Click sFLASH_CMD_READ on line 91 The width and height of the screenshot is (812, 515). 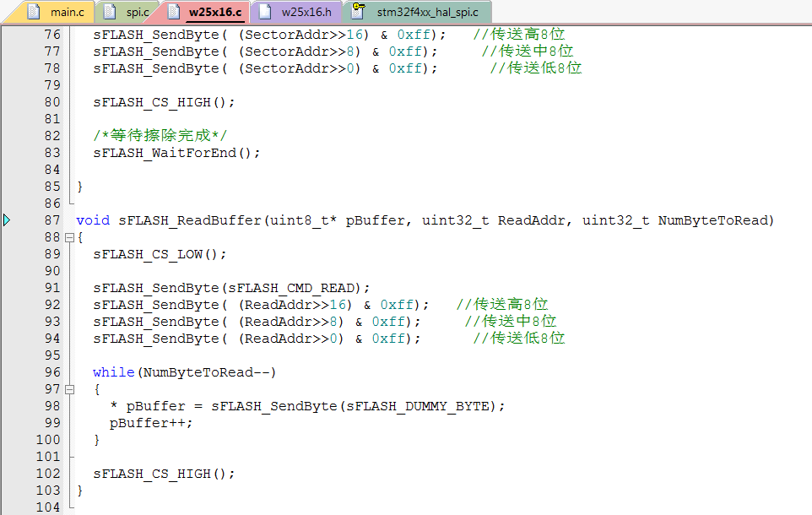(291, 288)
